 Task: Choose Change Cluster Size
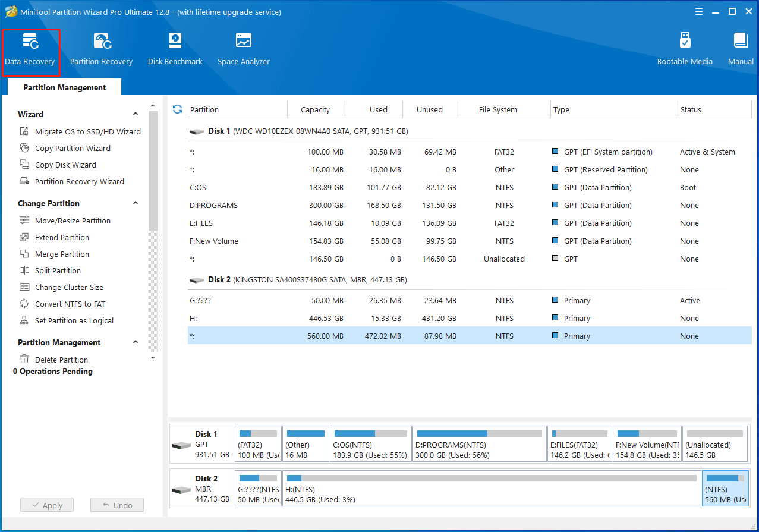coord(61,287)
